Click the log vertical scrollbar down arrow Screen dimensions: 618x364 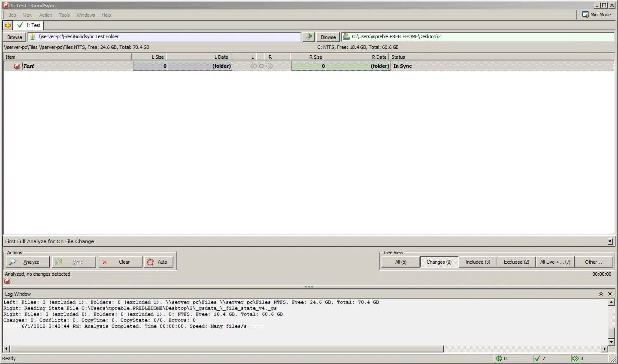click(x=611, y=342)
